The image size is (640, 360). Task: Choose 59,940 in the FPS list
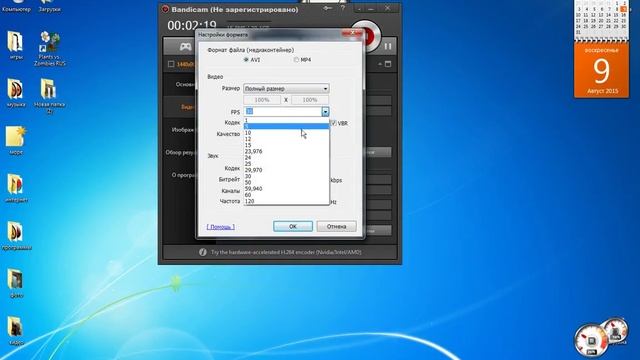286,189
